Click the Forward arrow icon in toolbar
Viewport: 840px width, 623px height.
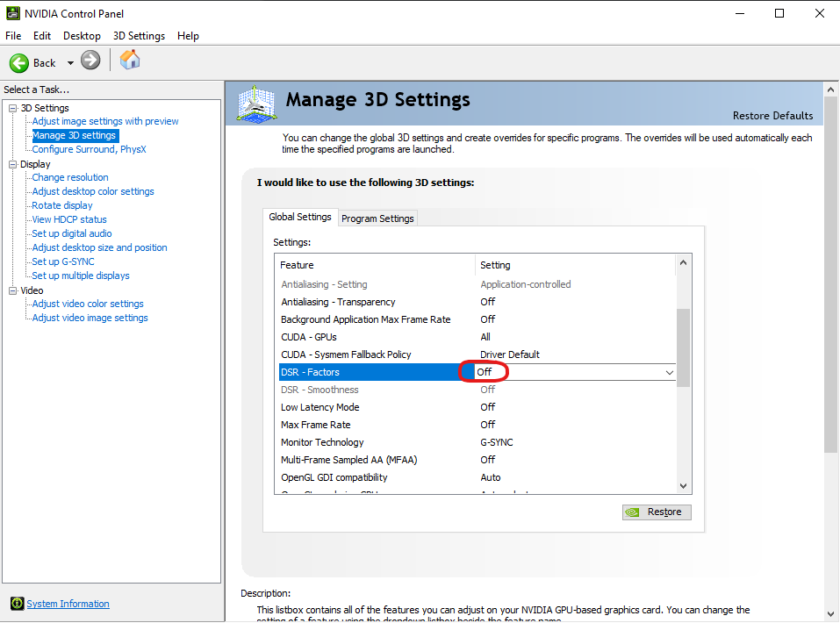point(90,60)
